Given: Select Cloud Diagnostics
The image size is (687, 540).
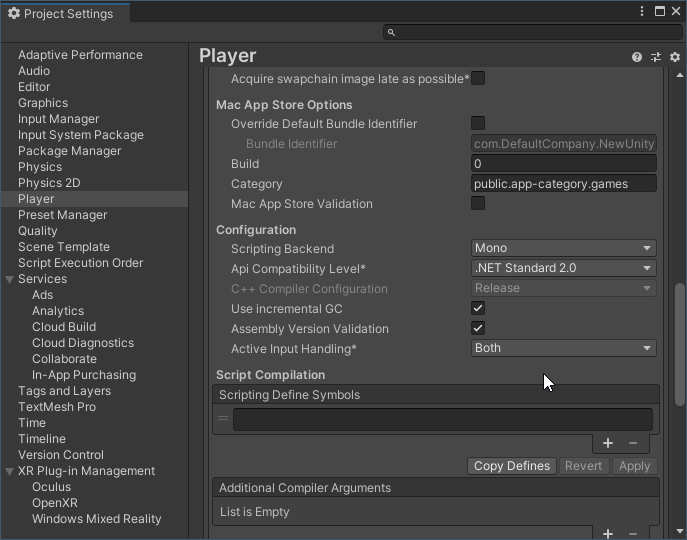Looking at the screenshot, I should (x=83, y=343).
